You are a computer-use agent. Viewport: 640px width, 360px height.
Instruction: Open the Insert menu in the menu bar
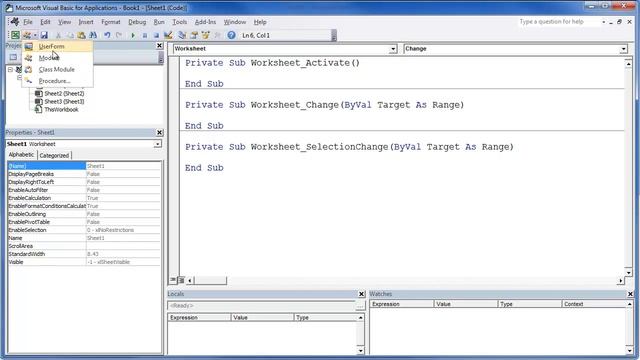click(x=86, y=22)
